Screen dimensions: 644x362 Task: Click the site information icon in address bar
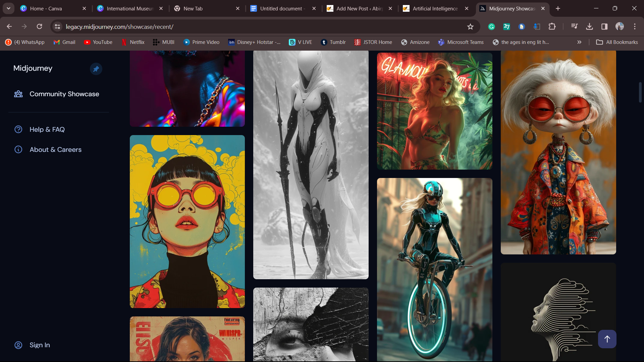(58, 26)
